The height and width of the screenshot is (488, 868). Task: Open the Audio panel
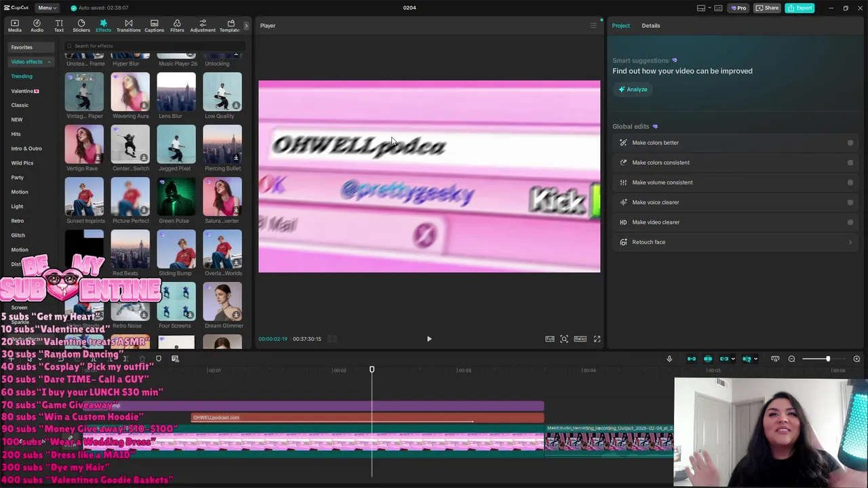click(x=37, y=26)
